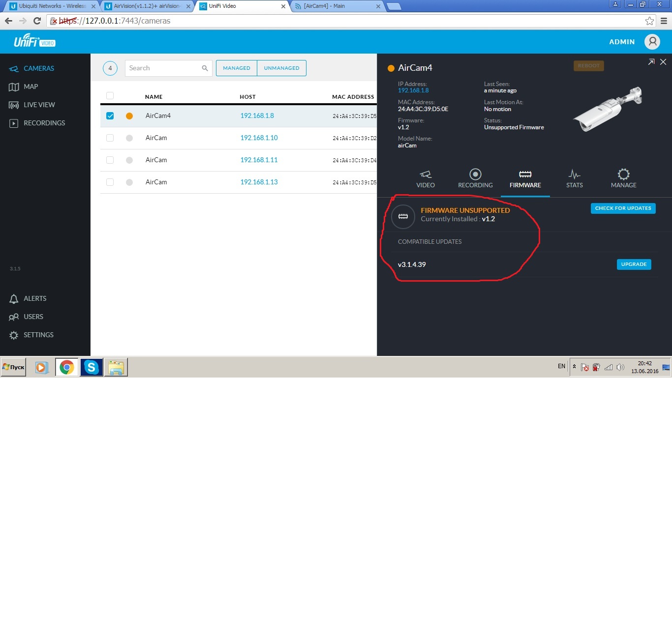
Task: Click the AirCam camera product image
Action: point(608,109)
